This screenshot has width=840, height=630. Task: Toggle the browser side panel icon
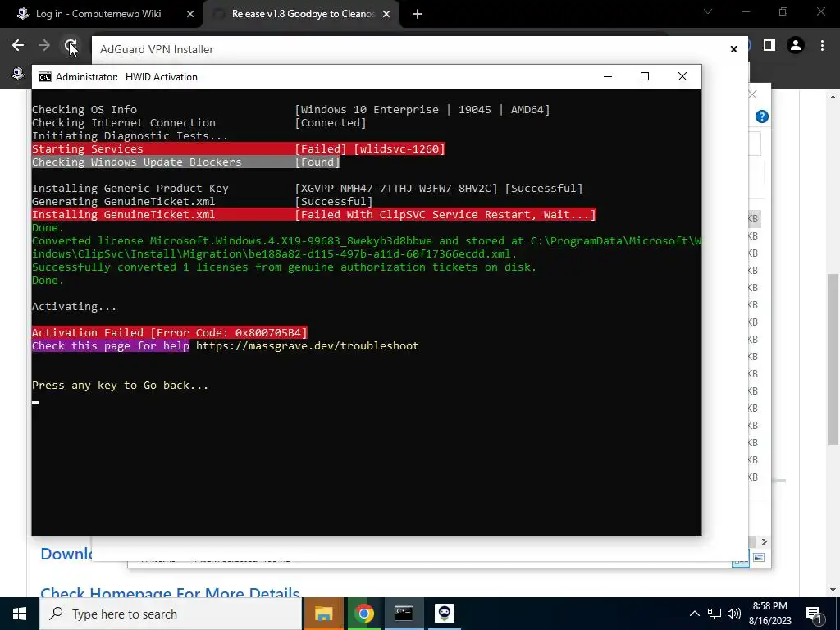(769, 46)
